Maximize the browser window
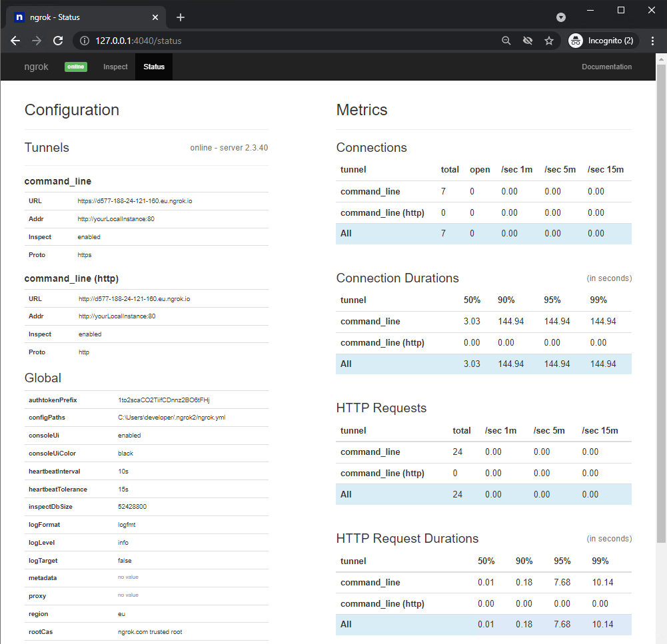Screen dimensions: 667x644 (x=621, y=10)
